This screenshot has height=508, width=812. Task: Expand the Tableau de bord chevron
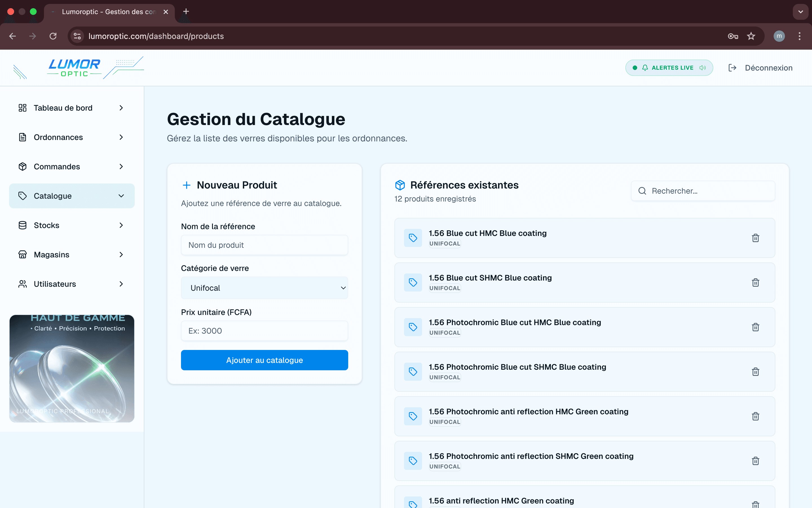(x=122, y=108)
